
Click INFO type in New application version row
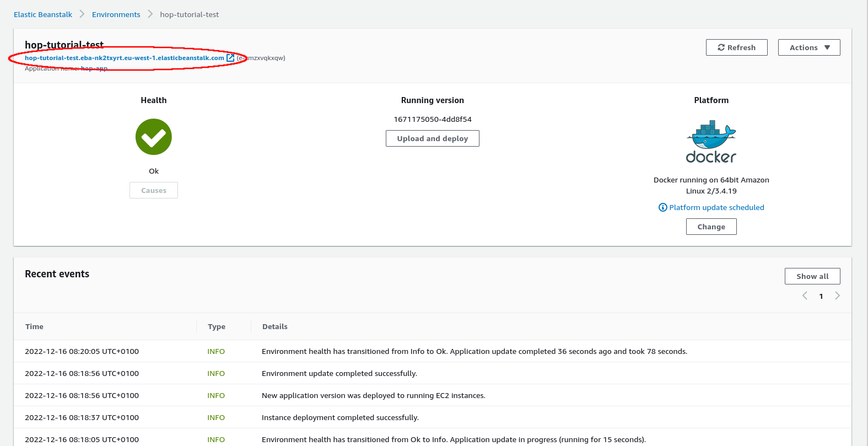[x=216, y=395]
